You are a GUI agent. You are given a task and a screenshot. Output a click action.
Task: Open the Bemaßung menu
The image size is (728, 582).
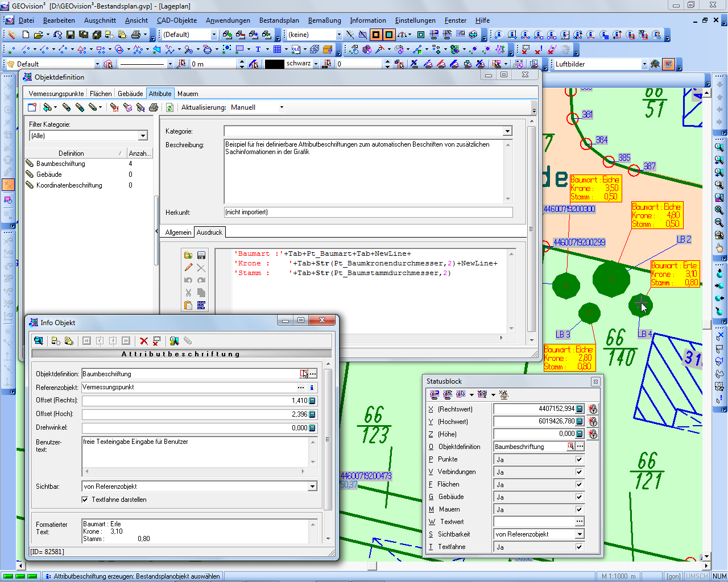[325, 20]
